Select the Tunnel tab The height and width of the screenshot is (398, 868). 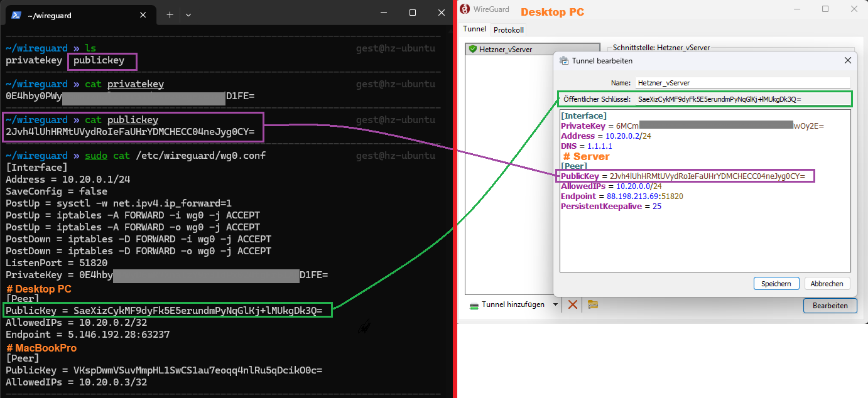coord(474,29)
